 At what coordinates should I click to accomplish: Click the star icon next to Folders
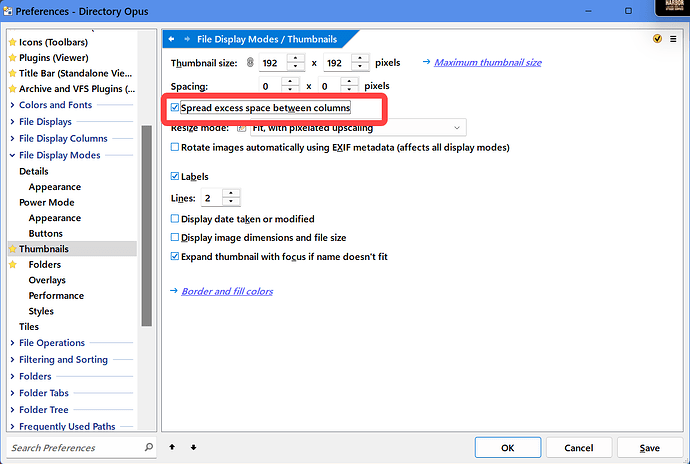[13, 265]
